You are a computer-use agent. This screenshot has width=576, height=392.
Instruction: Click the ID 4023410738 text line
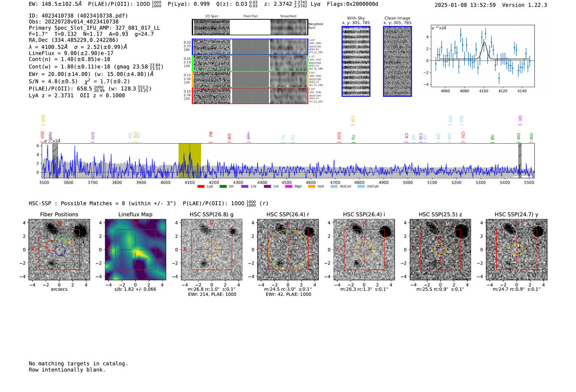(x=78, y=16)
